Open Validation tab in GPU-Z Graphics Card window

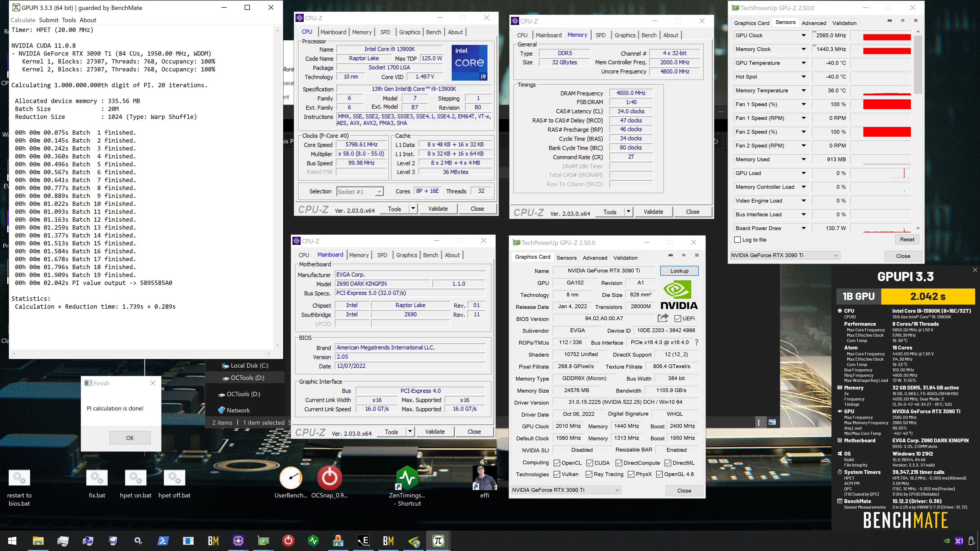click(x=625, y=257)
